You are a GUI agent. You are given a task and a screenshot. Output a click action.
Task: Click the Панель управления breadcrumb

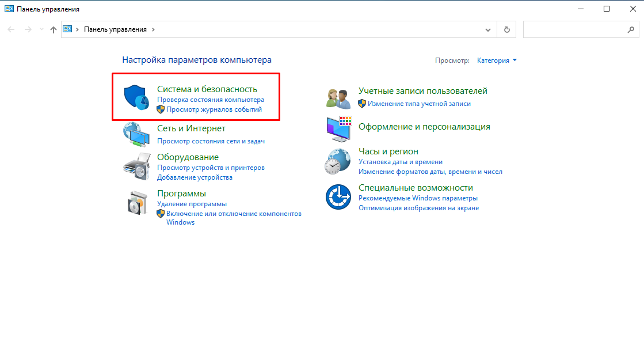tap(116, 29)
